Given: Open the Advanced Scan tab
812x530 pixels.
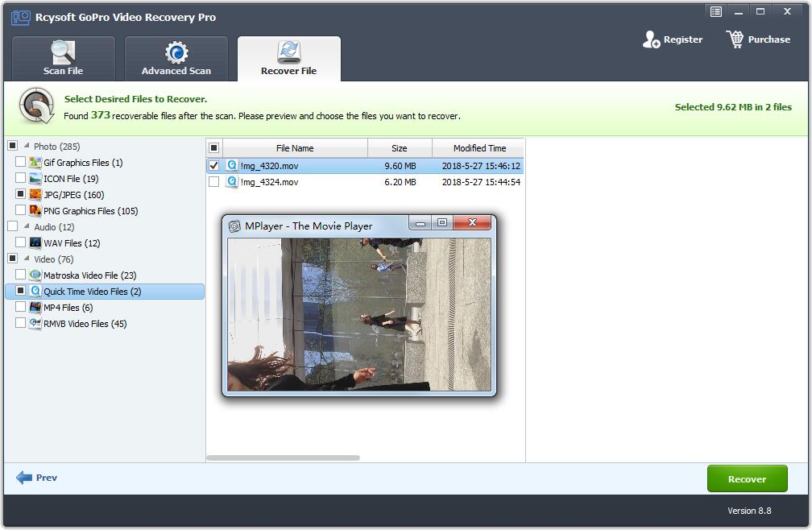Looking at the screenshot, I should coord(176,58).
